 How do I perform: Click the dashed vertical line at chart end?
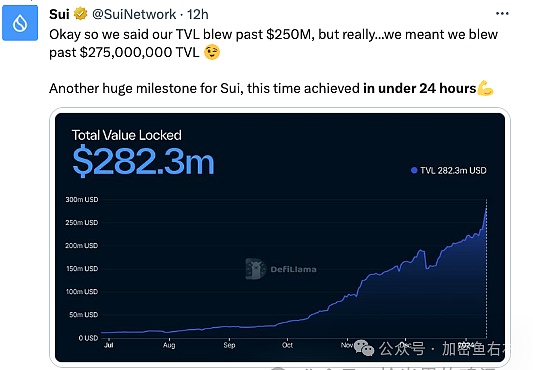point(486,269)
